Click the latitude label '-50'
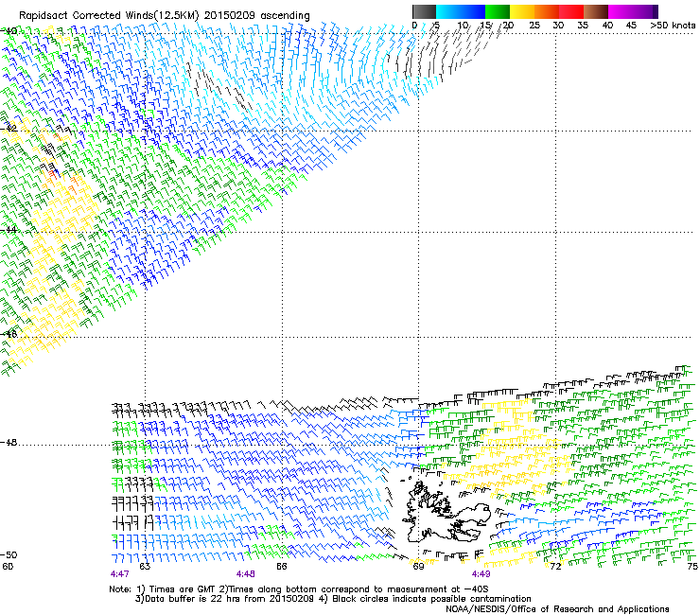Screen dimensions: 700x615 [9, 554]
